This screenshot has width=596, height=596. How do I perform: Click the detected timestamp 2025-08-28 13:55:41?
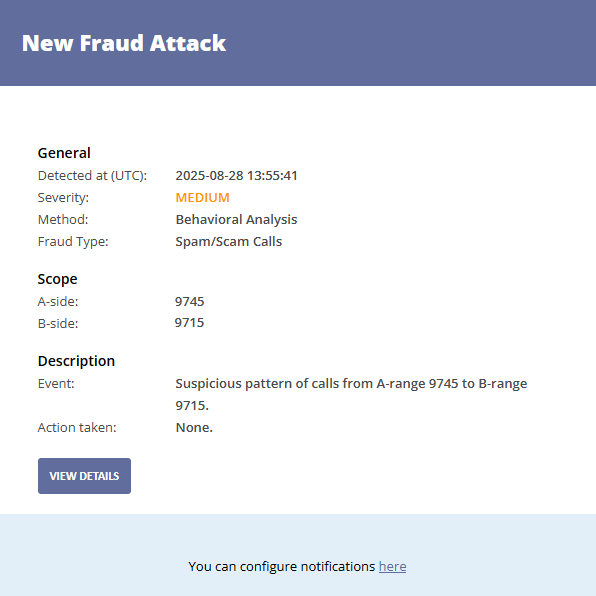point(236,176)
